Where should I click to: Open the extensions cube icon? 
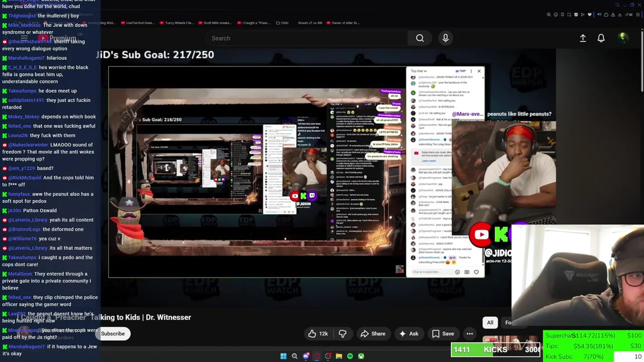coord(606,15)
